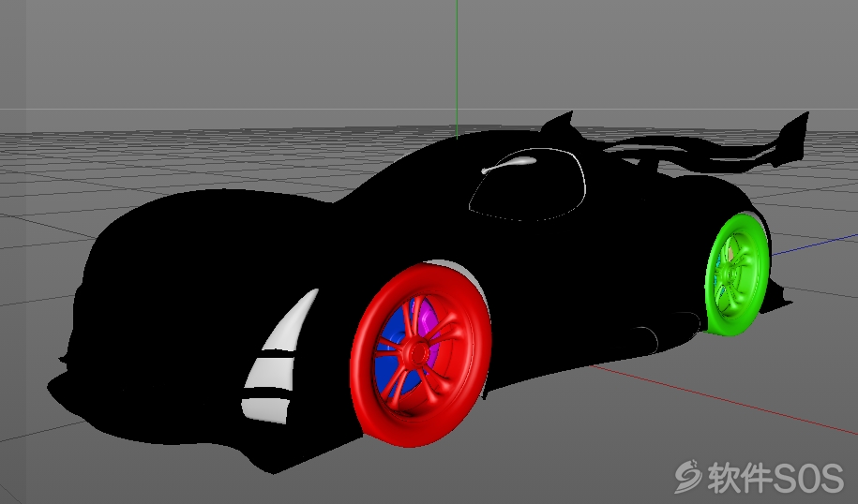Select the car's side window outline
This screenshot has height=504, width=858.
[528, 185]
